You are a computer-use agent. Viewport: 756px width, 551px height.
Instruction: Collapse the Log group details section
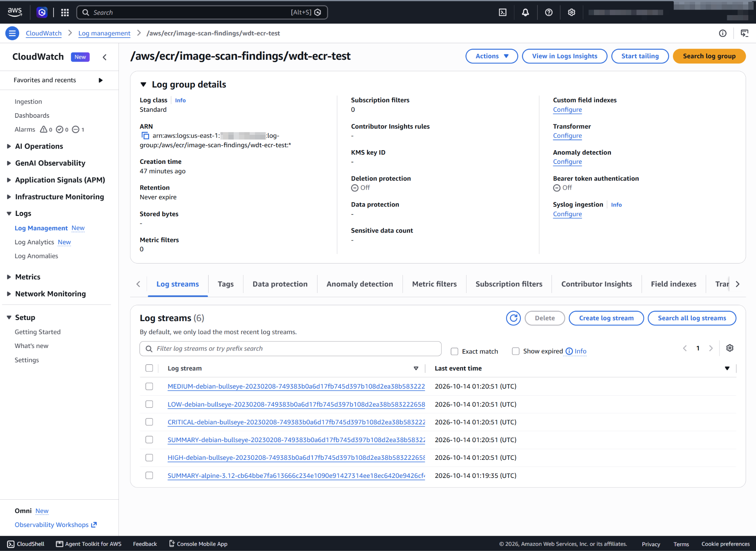click(143, 85)
